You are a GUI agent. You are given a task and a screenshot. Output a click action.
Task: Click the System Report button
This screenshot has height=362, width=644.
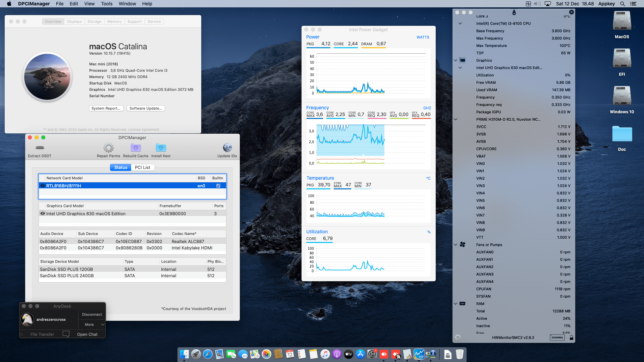point(106,108)
